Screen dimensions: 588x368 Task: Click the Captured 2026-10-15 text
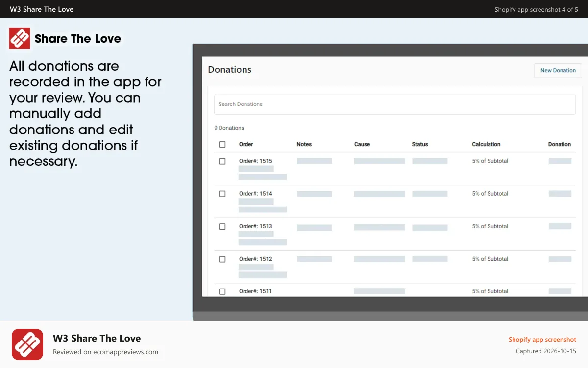[x=546, y=351]
